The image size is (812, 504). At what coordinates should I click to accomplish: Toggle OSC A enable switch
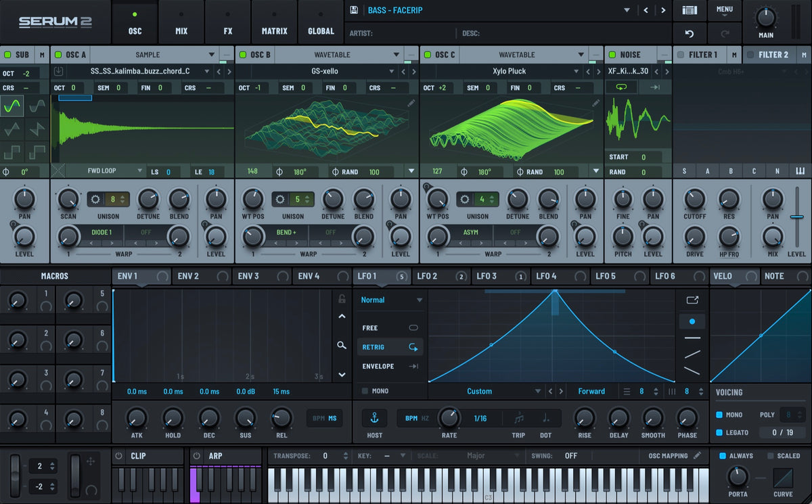tap(58, 55)
